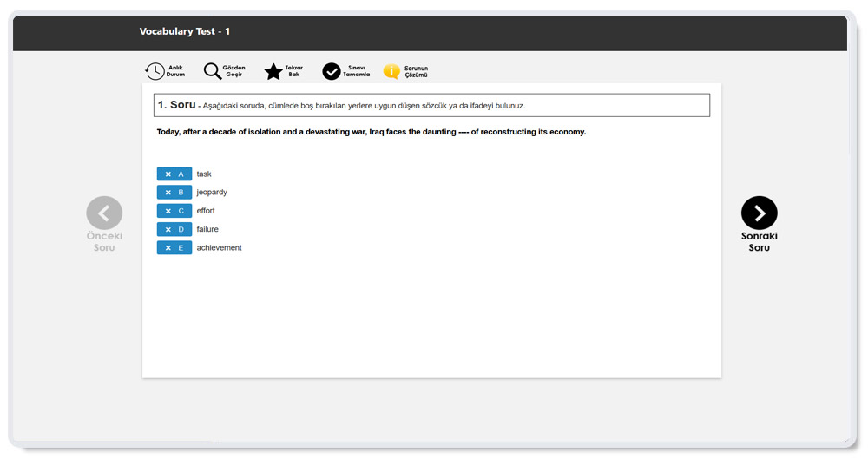Go to next question arrow

tap(759, 213)
